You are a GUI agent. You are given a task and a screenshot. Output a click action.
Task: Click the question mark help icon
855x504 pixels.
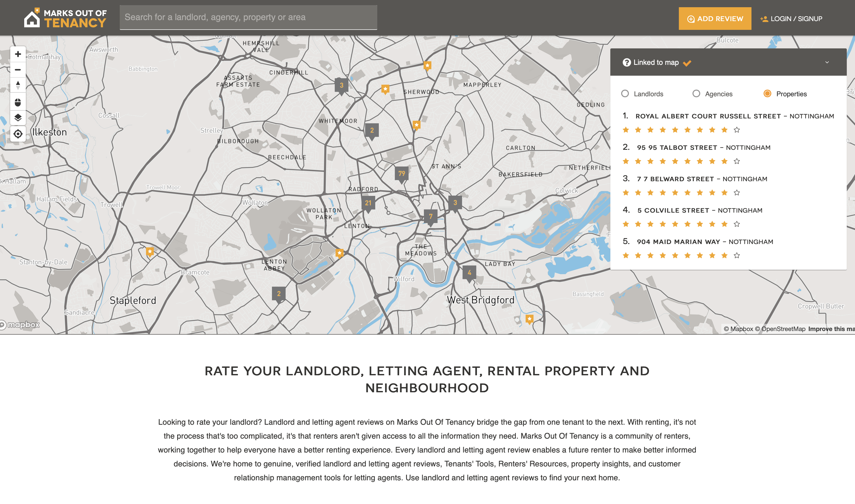626,63
